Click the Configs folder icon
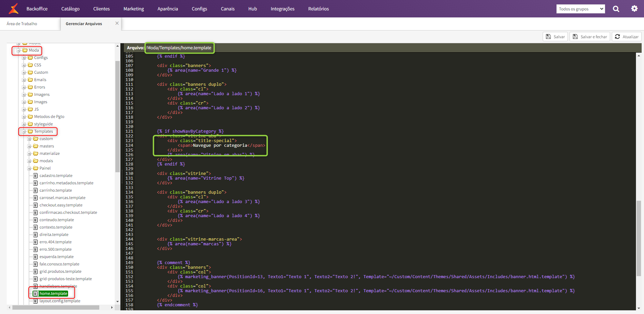 [30, 58]
